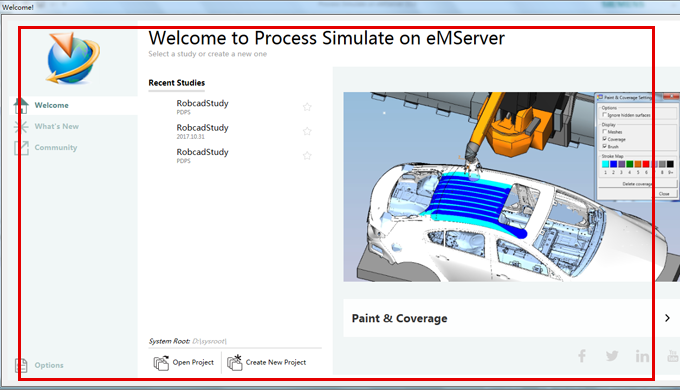This screenshot has width=680, height=390.
Task: Click the Create New Project button text
Action: [276, 362]
